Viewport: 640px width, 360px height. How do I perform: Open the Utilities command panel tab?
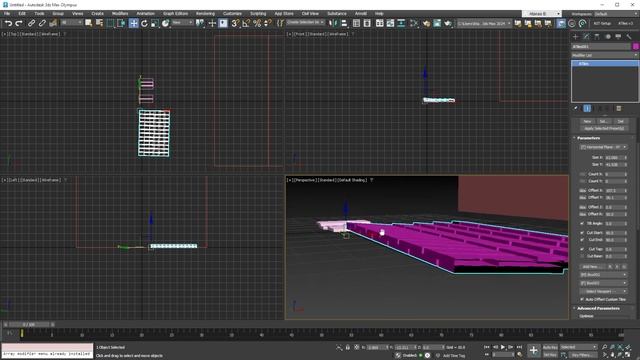[x=629, y=37]
